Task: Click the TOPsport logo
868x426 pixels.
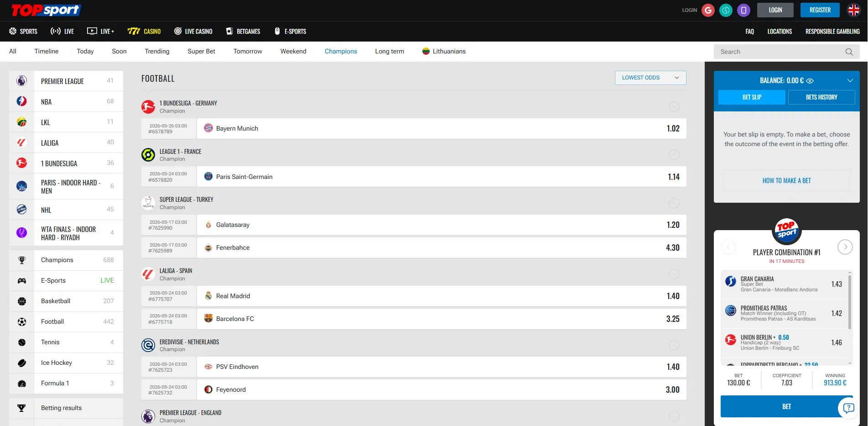Action: click(46, 10)
